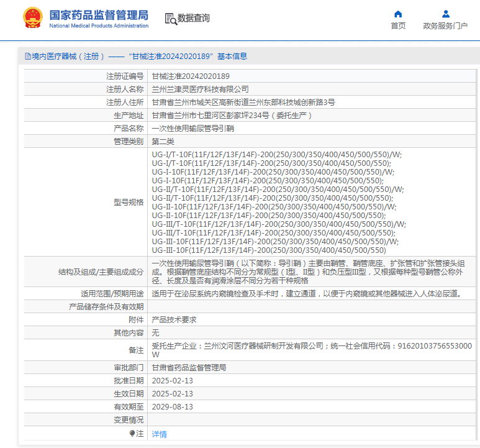Select effective date 2025-02-13 in 生效日期 row
Image resolution: width=480 pixels, height=448 pixels.
[x=173, y=394]
